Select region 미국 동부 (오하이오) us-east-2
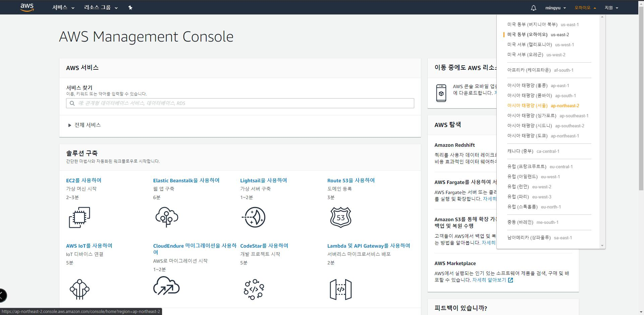Screen dimensions: 644x315 pos(538,35)
